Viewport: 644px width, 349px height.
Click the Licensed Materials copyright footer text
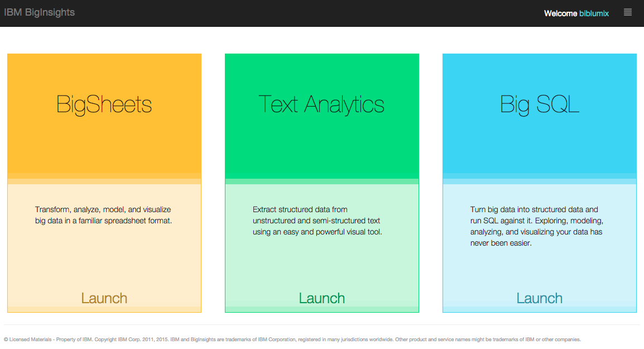coord(292,340)
